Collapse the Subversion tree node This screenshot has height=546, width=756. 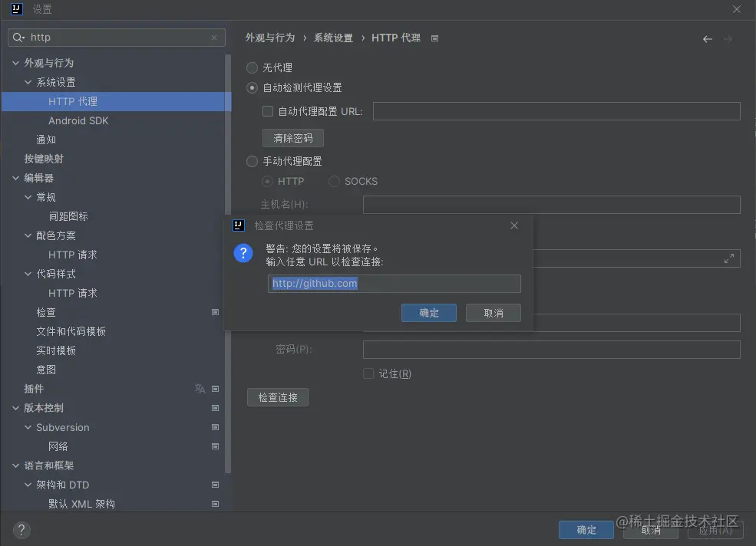tap(28, 427)
